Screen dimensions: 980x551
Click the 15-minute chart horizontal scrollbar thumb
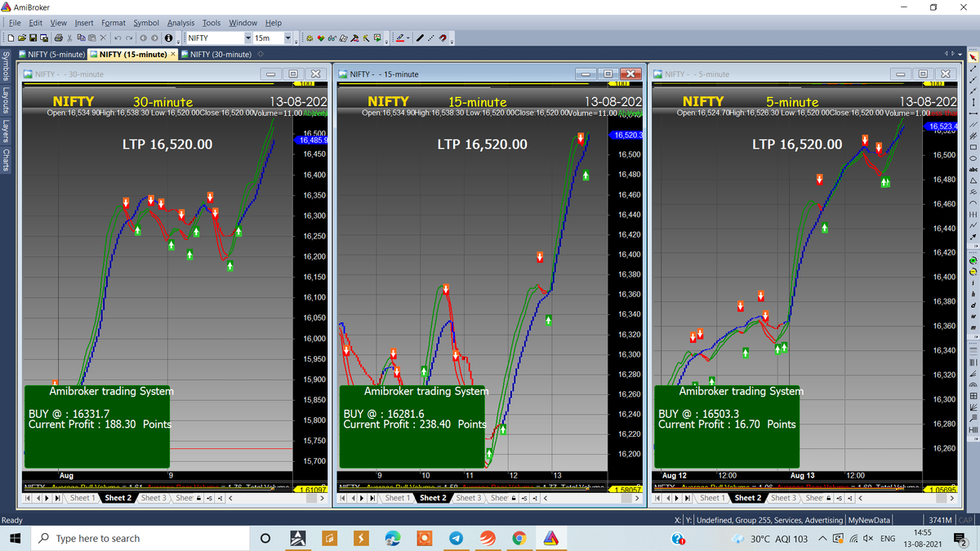pos(626,498)
